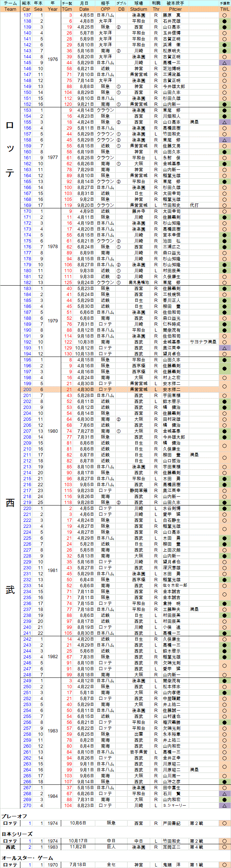
Task: Click the 藤井寺 stadium cell
Action: click(x=139, y=211)
